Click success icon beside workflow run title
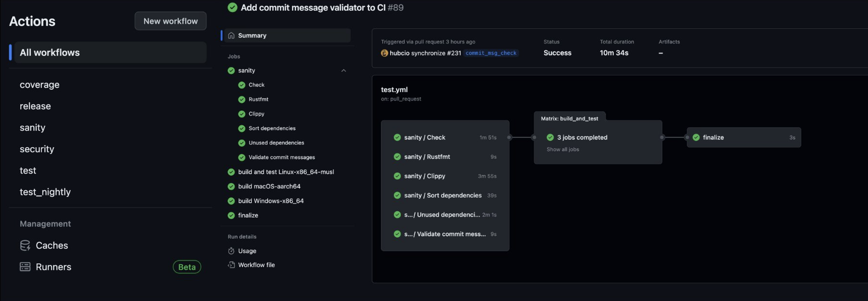 pyautogui.click(x=233, y=7)
